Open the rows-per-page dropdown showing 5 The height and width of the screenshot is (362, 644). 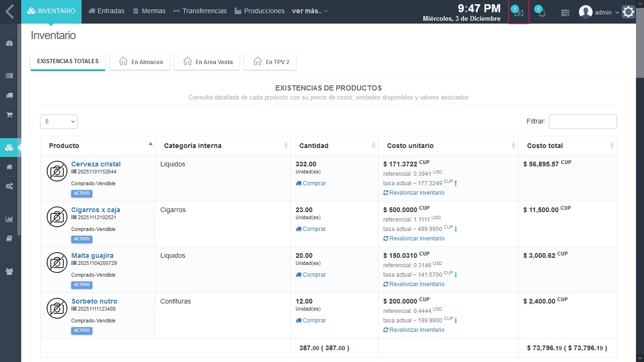[x=59, y=122]
